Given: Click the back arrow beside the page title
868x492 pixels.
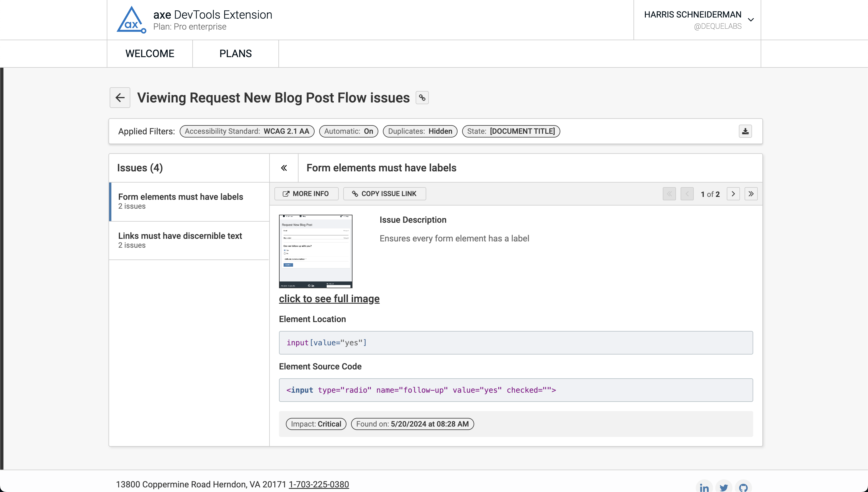Looking at the screenshot, I should click(120, 98).
